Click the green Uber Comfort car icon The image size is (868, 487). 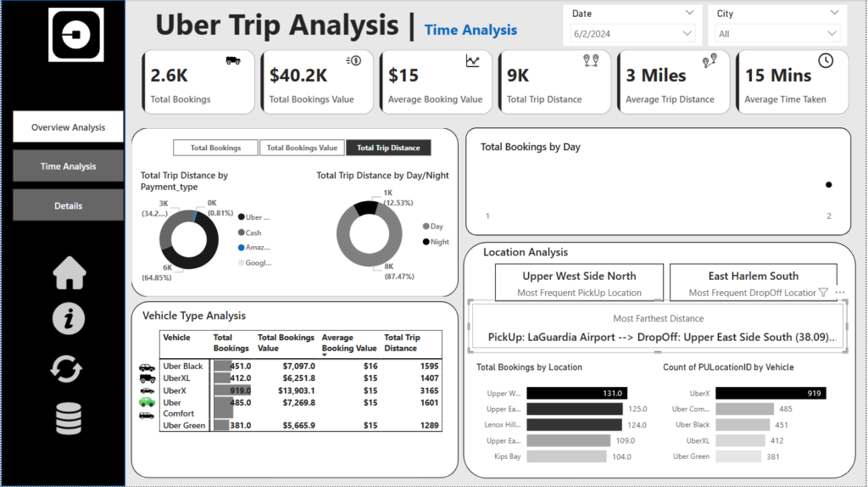point(147,402)
